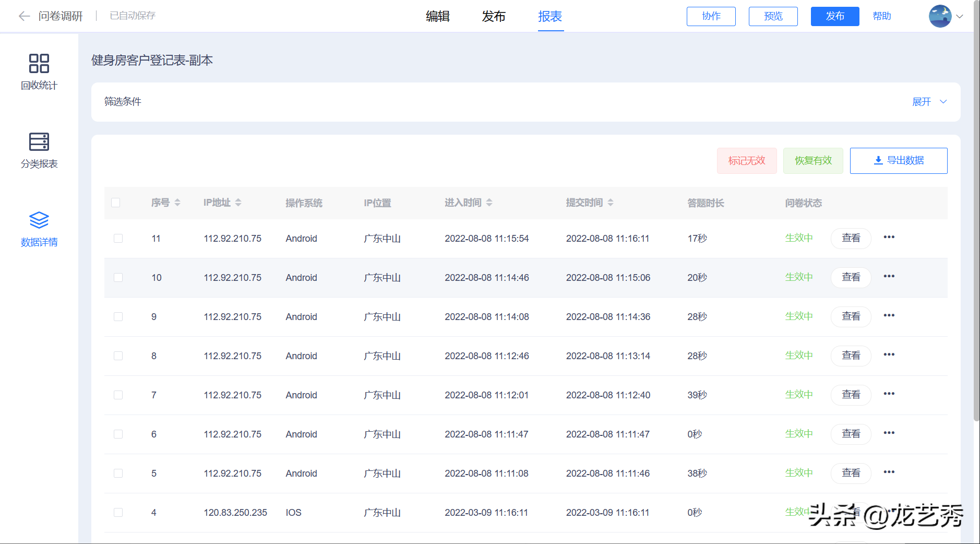This screenshot has height=544, width=980.
Task: Click the 38秒 duration cell
Action: 697,474
